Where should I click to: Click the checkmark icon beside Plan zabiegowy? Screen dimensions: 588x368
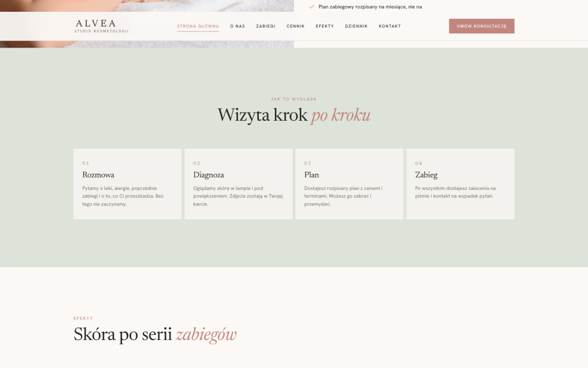(x=312, y=7)
